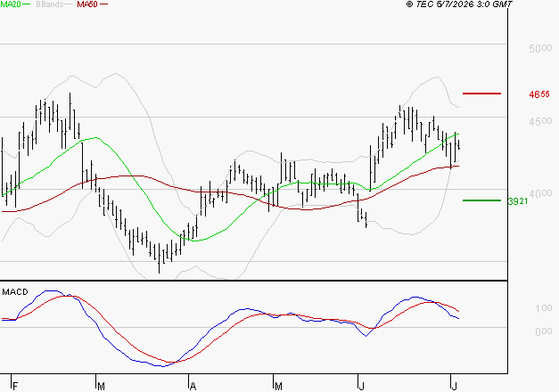Screen dimensions: 559x392
Task: Click the 3921 support price label
Action: 518,201
